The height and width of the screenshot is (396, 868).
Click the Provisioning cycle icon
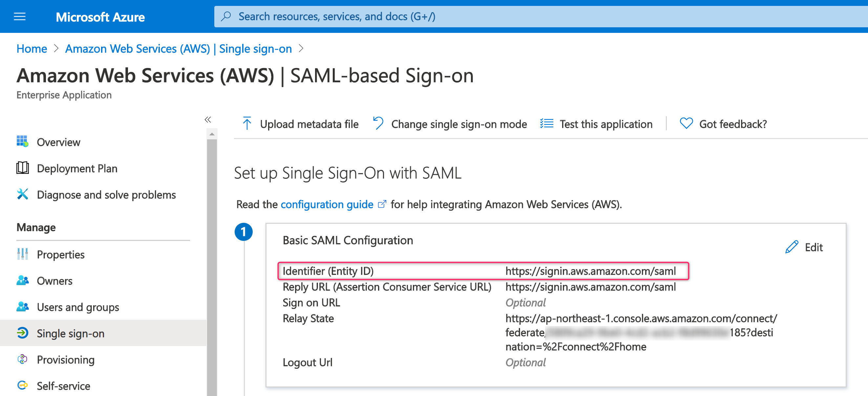tap(22, 359)
